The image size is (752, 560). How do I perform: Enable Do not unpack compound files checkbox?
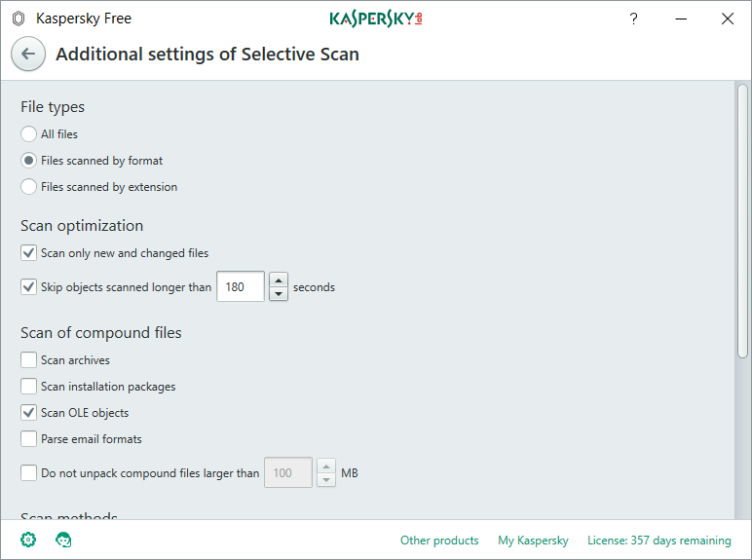pyautogui.click(x=28, y=472)
